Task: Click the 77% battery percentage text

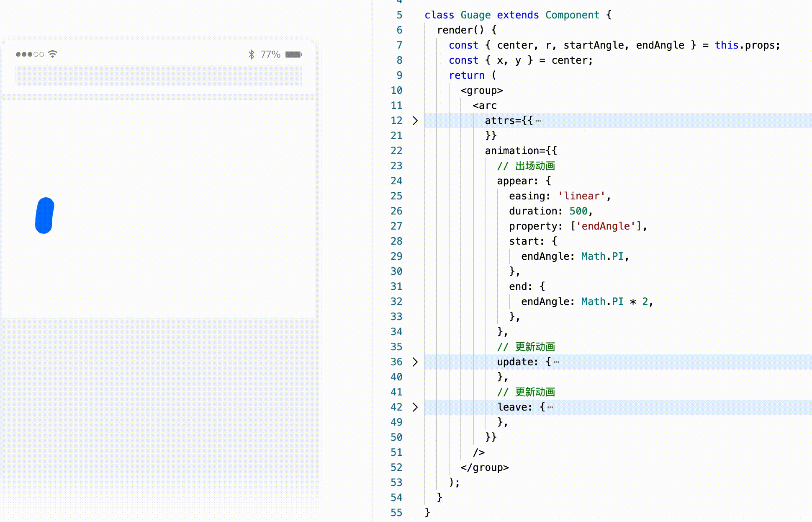Action: [270, 54]
